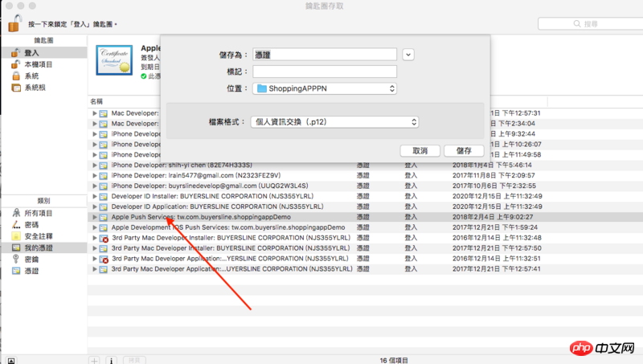This screenshot has height=364, width=643.
Task: Expand the Developer ID Application row
Action: click(x=95, y=207)
